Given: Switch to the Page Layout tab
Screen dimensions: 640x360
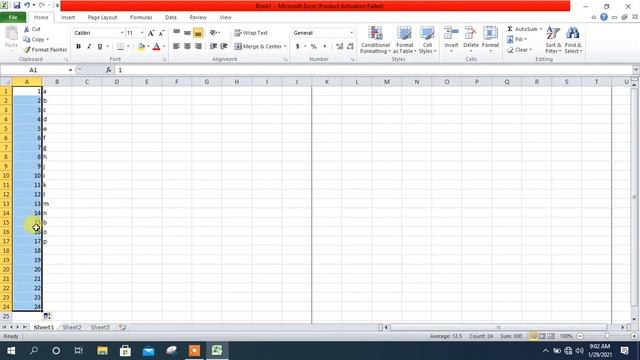Looking at the screenshot, I should point(102,18).
